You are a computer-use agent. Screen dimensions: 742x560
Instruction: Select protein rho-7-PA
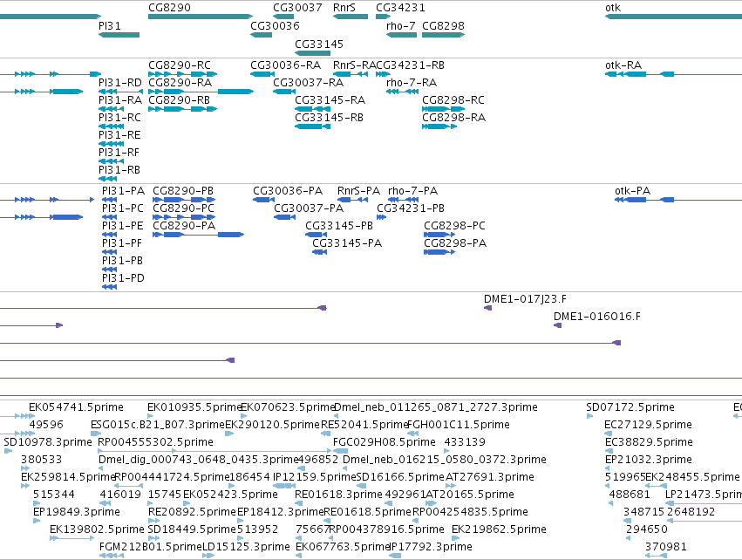point(403,200)
